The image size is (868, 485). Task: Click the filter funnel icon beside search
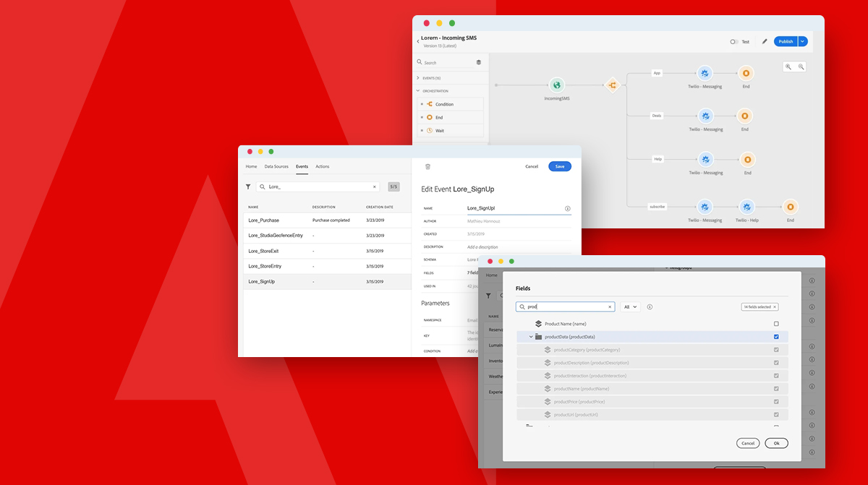tap(248, 186)
